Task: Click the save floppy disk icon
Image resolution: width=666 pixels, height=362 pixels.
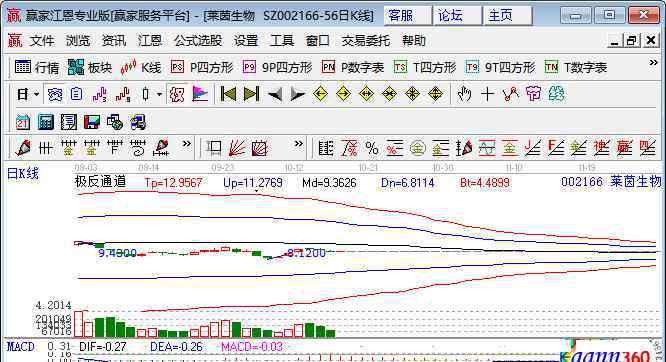Action: [91, 122]
